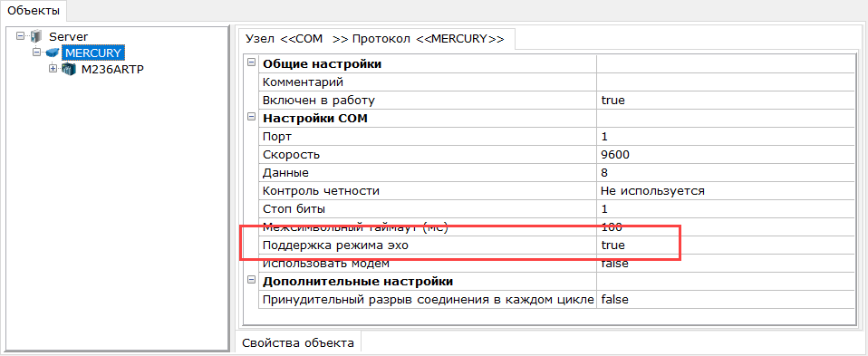The width and height of the screenshot is (868, 356).
Task: Click the Дополнительные настройки section header
Action: (x=358, y=281)
